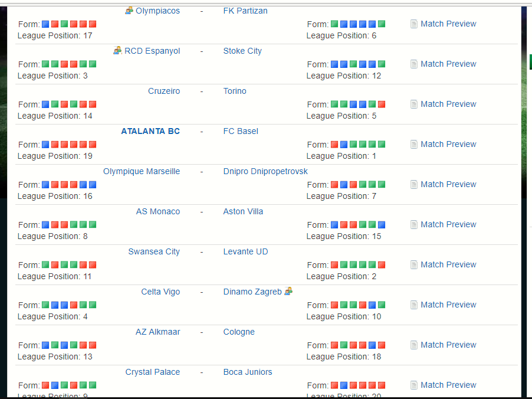Click the preview document icon for Monaco–Aston Villa
Image resolution: width=532 pixels, height=399 pixels.
(x=414, y=225)
